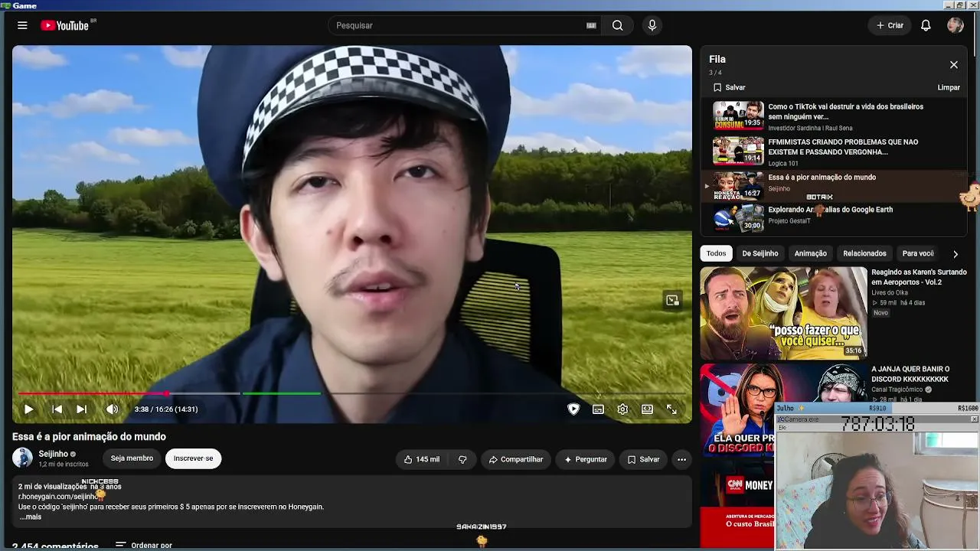This screenshot has width=980, height=551.
Task: Show more filter chips with right chevron
Action: 955,253
